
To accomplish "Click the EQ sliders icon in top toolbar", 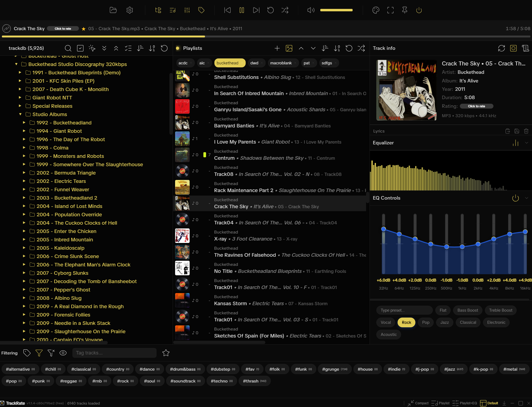I will [x=187, y=10].
